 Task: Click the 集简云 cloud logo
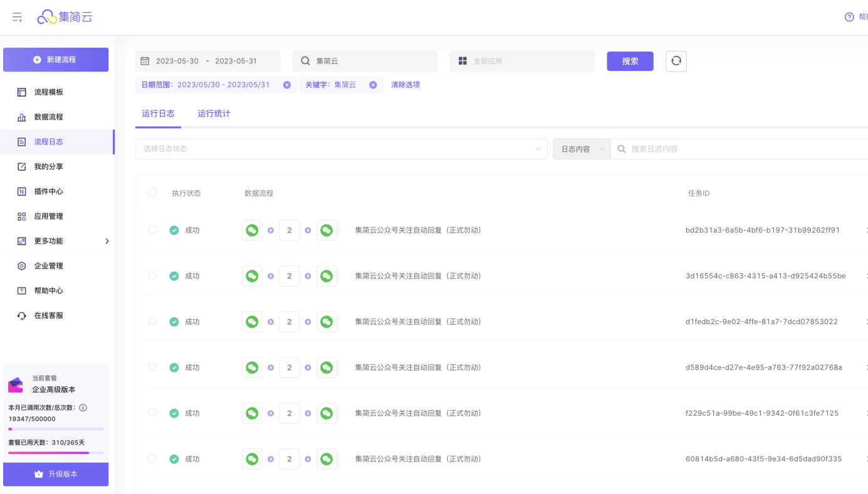65,17
